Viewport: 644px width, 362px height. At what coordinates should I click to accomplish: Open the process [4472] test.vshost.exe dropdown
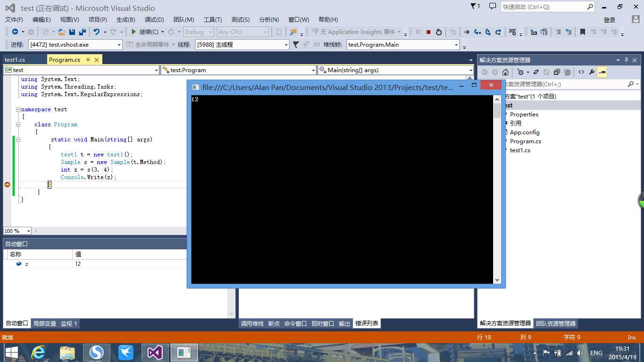pos(119,45)
